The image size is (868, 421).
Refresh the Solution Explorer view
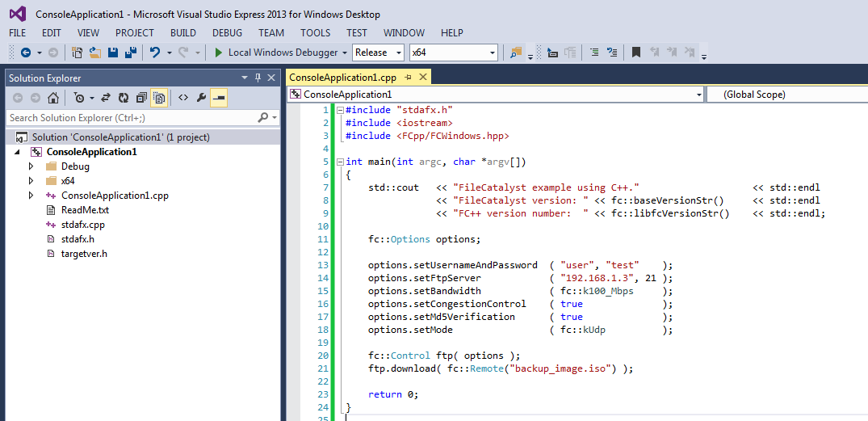point(124,98)
